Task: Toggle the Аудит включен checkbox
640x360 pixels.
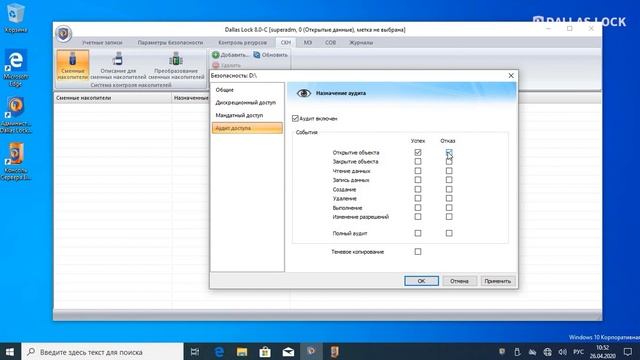Action: coord(295,118)
